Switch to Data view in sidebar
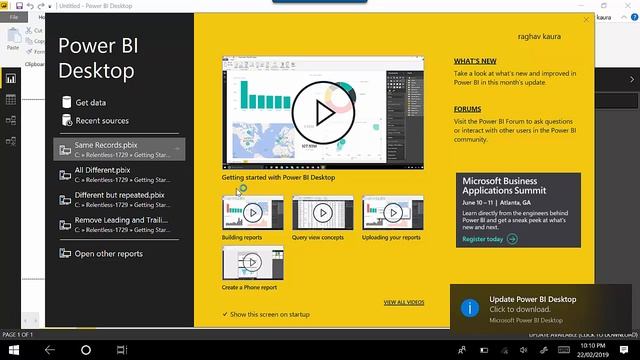640x360 pixels. click(x=11, y=99)
